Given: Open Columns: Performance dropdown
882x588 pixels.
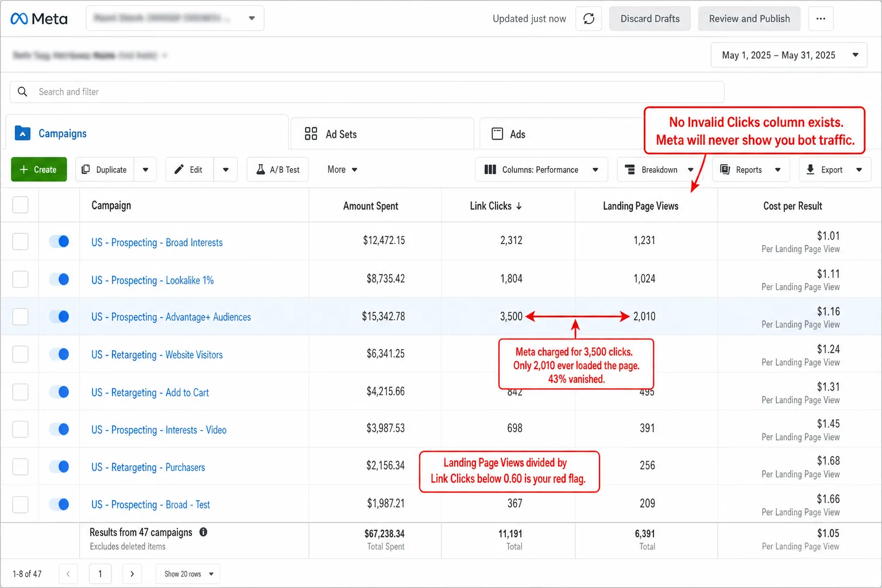Looking at the screenshot, I should tap(541, 169).
